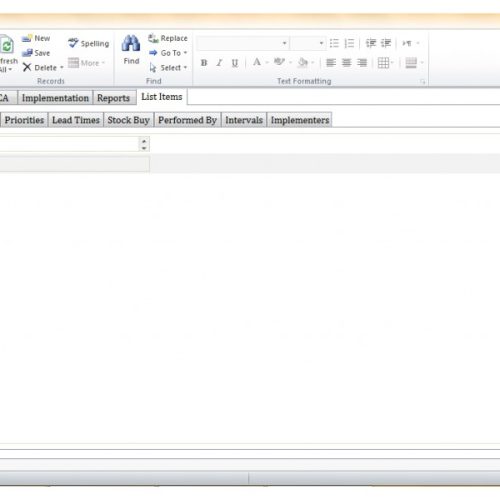Expand the highlight color dropdown arrow
The image size is (500, 500).
[290, 62]
